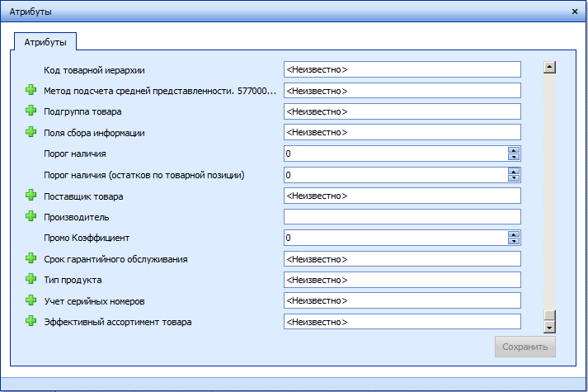This screenshot has height=392, width=588.
Task: Click the green plus beside Поля сбора информации
Action: pos(31,132)
